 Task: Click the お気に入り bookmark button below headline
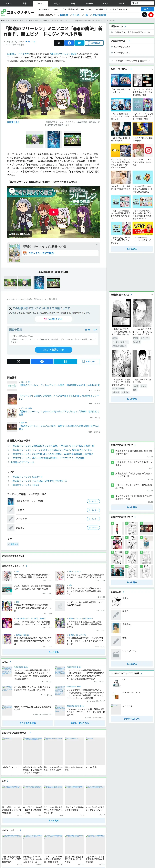[94, 43]
